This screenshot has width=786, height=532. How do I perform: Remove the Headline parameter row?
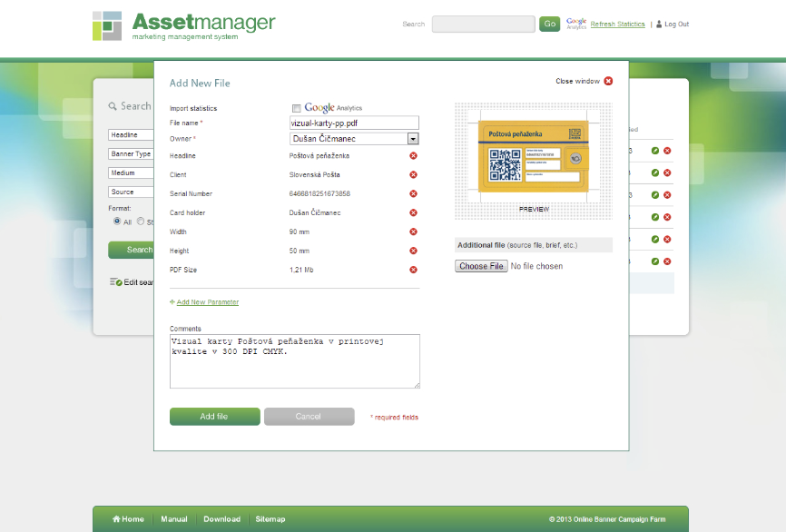(414, 156)
